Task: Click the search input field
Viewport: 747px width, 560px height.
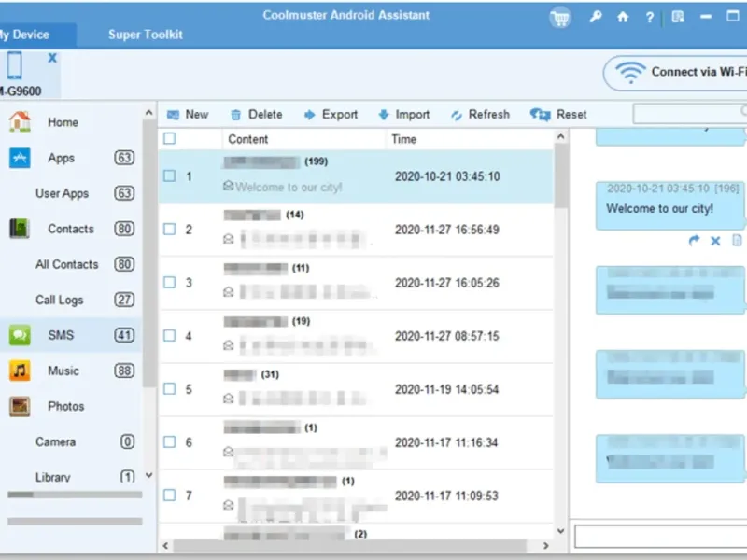Action: [690, 114]
